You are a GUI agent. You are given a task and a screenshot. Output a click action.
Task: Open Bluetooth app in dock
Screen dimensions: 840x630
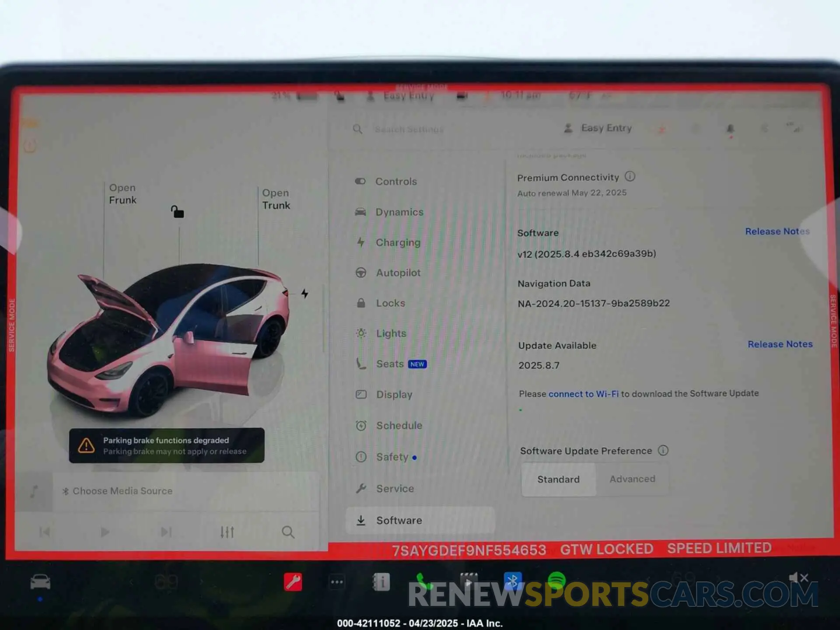click(x=513, y=581)
